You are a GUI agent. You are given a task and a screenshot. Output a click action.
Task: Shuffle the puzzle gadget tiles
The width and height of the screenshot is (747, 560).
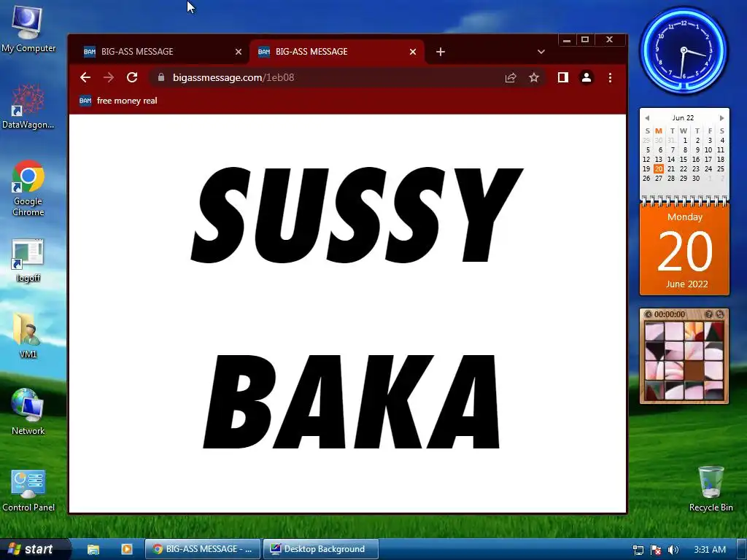[720, 314]
